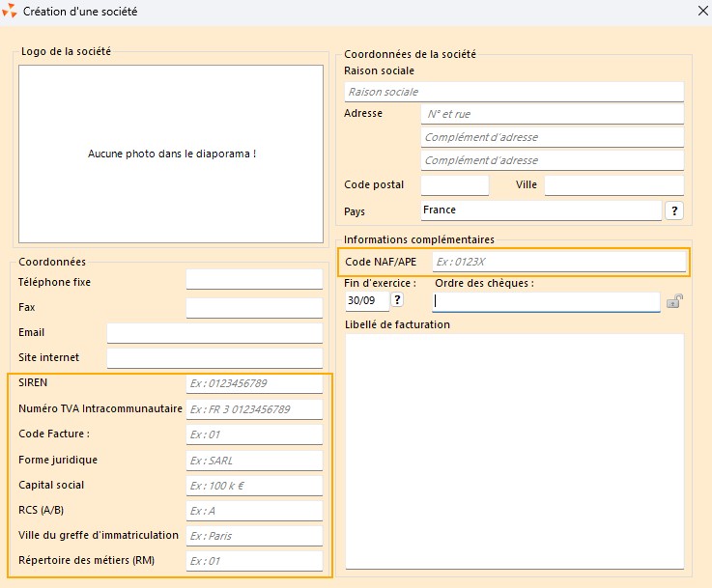Click the Code NAF/APE input field
Image resolution: width=712 pixels, height=588 pixels.
[x=557, y=261]
